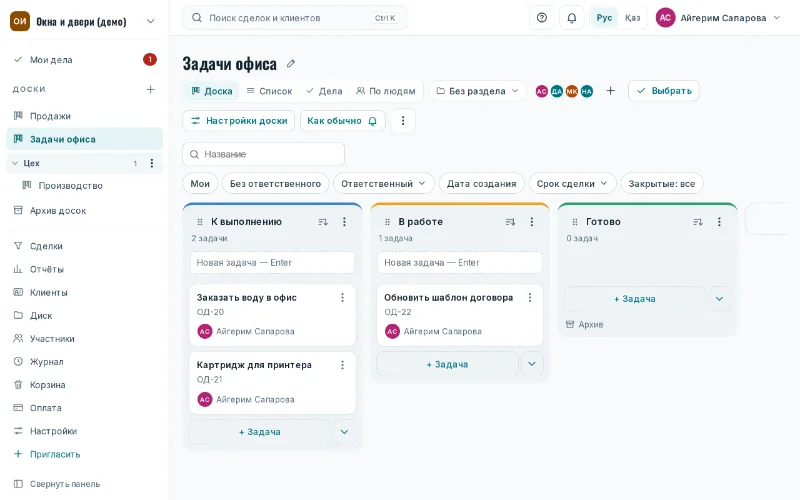Image resolution: width=800 pixels, height=500 pixels.
Task: Open К выполнению column menu
Action: [344, 222]
